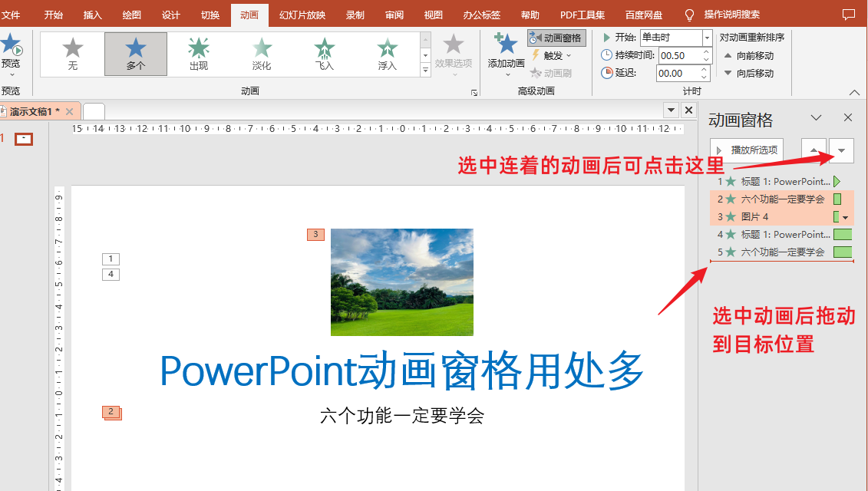Image resolution: width=868 pixels, height=491 pixels.
Task: Collapse the ribbon with the chevron
Action: pos(855,92)
